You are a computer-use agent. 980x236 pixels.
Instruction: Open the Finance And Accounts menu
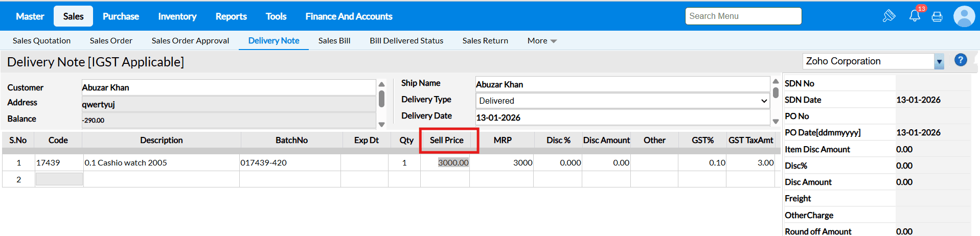[x=349, y=16]
